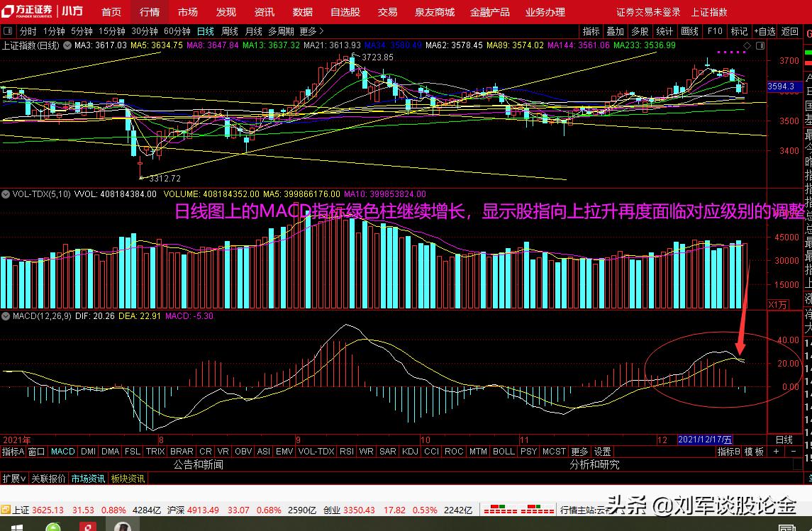The height and width of the screenshot is (531, 812).
Task: Click 返回 button
Action: (x=790, y=32)
